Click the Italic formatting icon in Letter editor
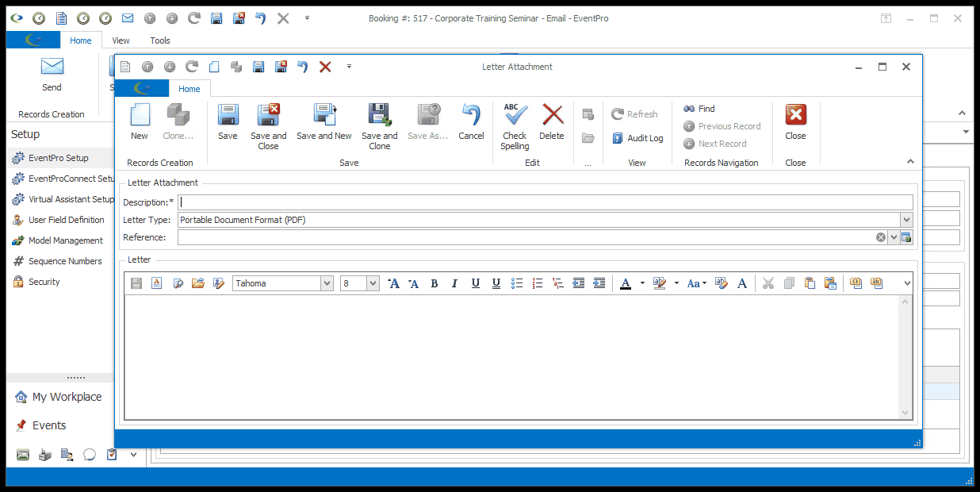 coord(455,283)
